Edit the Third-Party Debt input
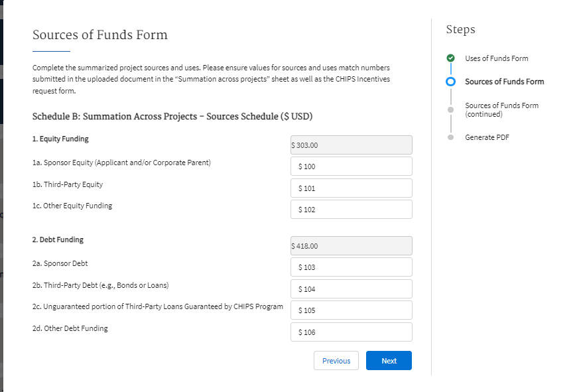Viewport: 579px width, 392px height. (x=351, y=289)
